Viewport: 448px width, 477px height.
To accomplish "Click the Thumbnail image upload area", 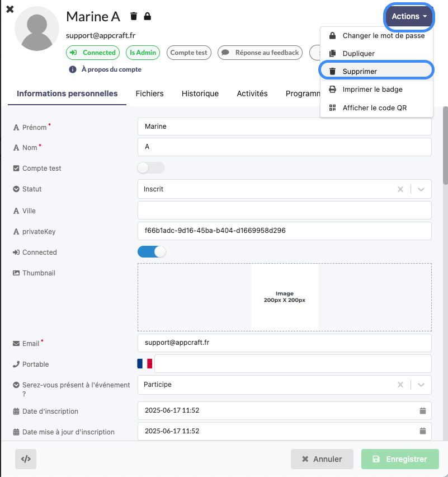I will [284, 297].
